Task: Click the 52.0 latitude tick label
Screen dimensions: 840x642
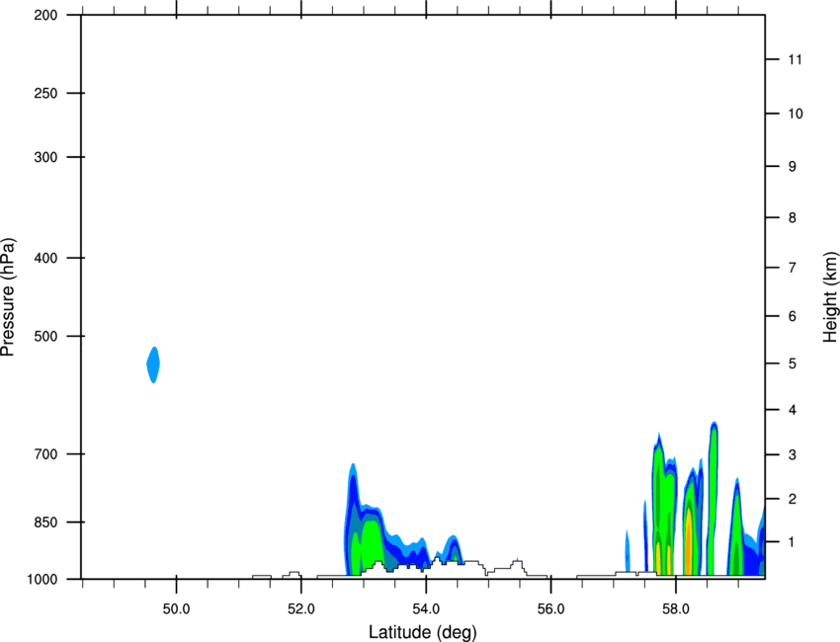Action: pos(301,609)
